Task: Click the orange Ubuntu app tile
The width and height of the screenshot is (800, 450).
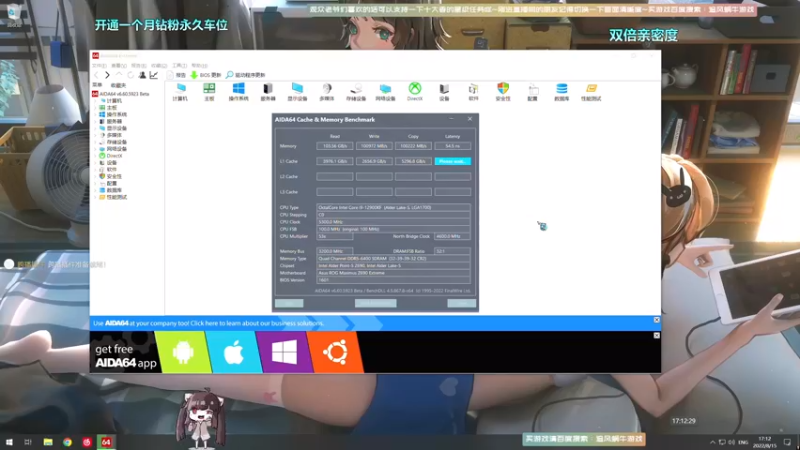Action: coord(335,352)
